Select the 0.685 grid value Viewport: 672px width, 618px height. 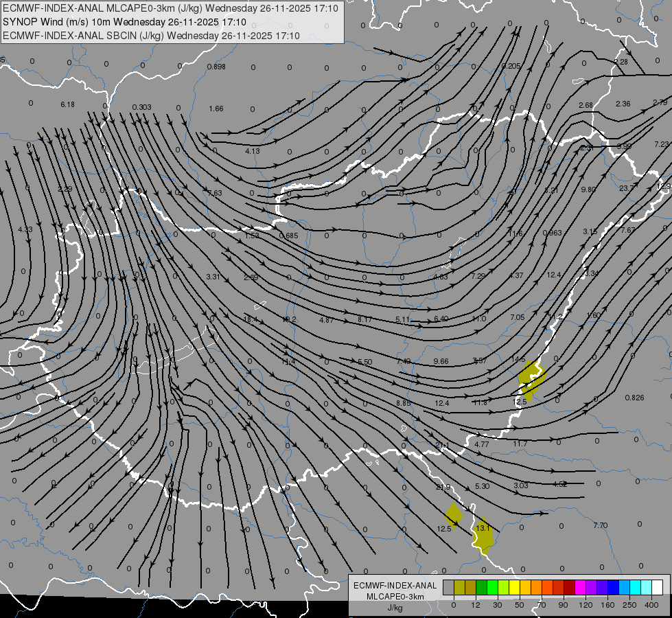coord(288,236)
